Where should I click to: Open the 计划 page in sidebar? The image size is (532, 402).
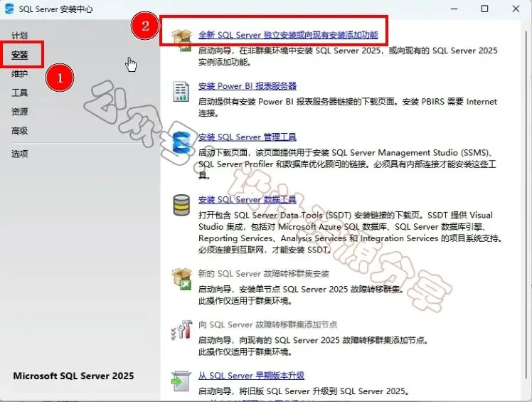point(19,36)
